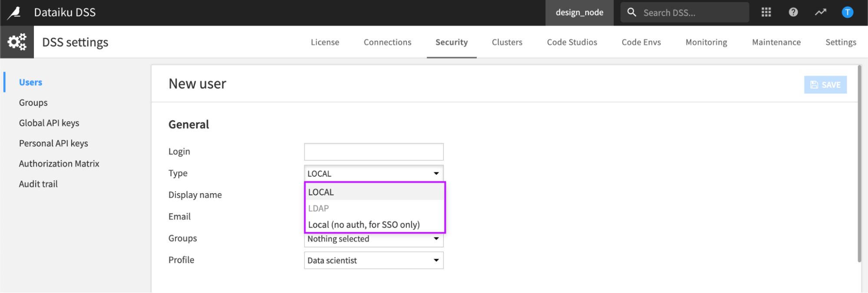This screenshot has width=868, height=293.
Task: Click the Email label
Action: [x=179, y=217]
